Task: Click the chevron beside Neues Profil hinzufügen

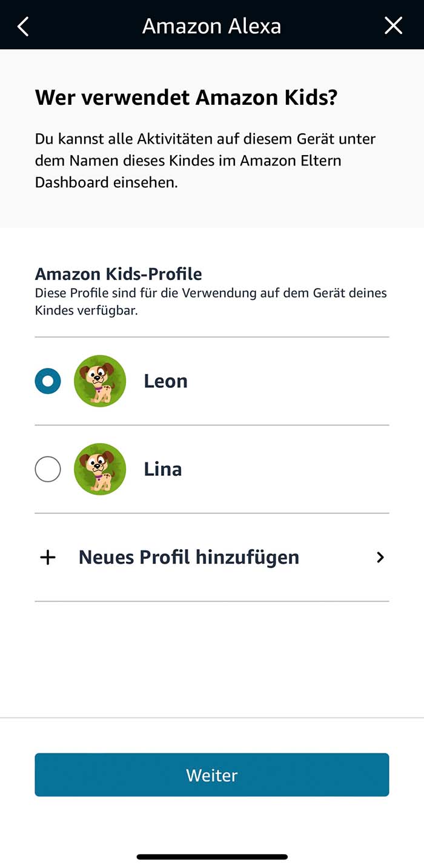Action: click(380, 558)
